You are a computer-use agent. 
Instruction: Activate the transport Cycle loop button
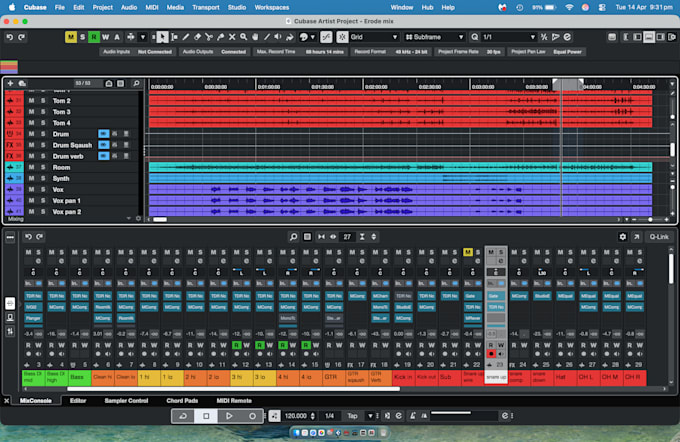pyautogui.click(x=183, y=416)
